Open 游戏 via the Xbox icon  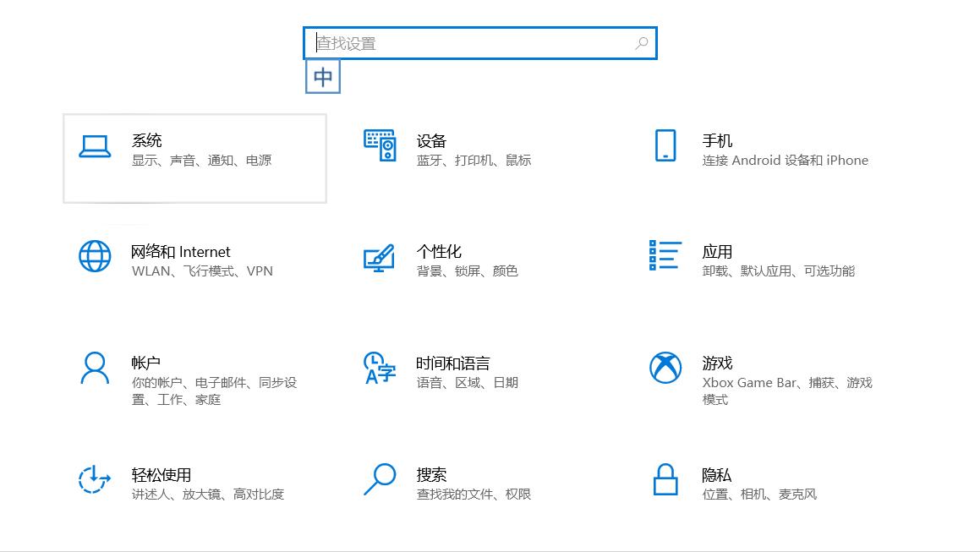tap(665, 368)
